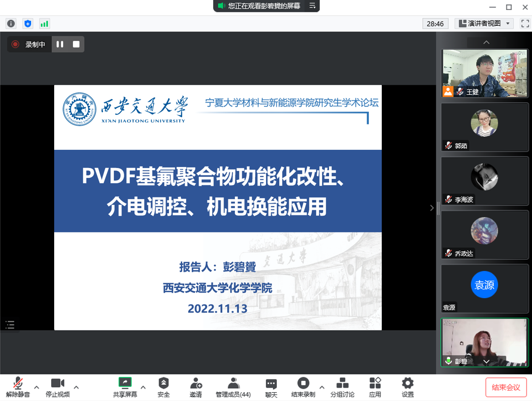Expand audio options arrow next to 解除静音
Screen dimensions: 532x401
point(36,387)
